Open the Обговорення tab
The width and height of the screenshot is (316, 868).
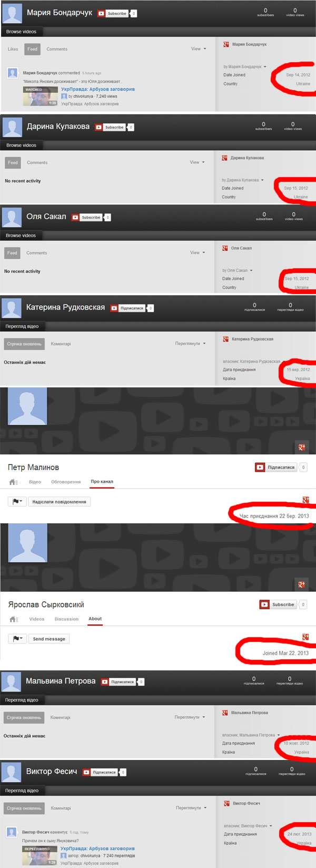pos(66,482)
